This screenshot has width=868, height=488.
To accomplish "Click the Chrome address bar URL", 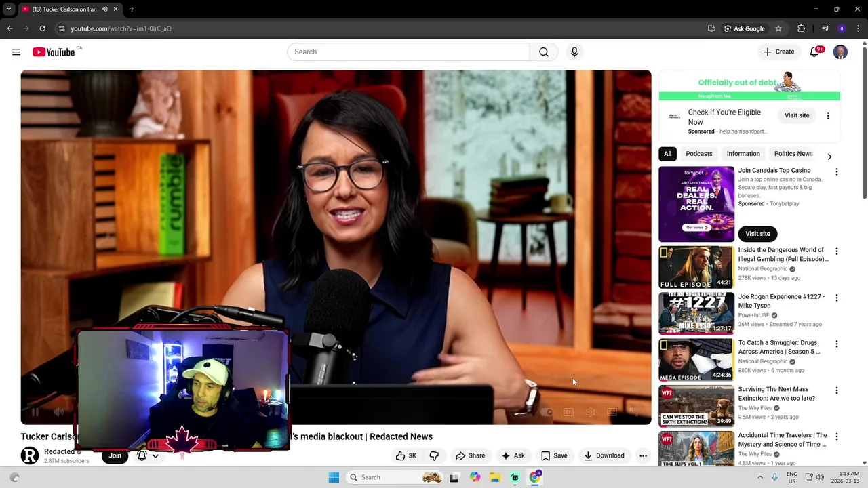I will point(121,28).
